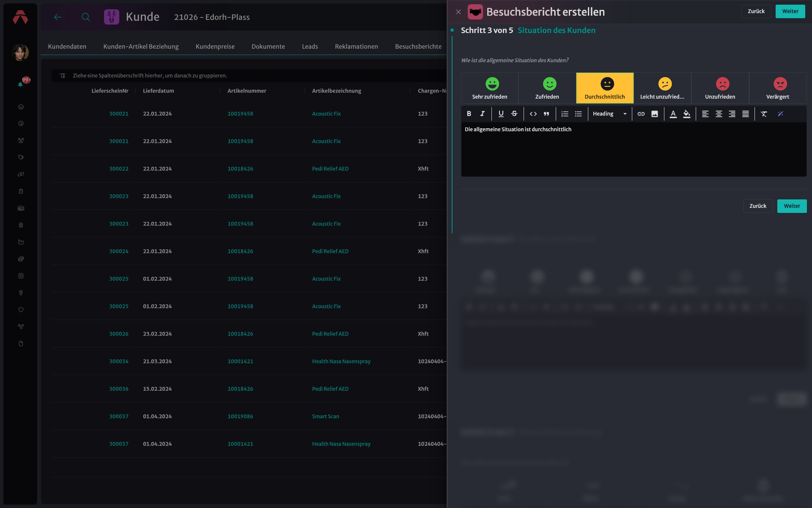812x508 pixels.
Task: Apply strikethrough formatting
Action: (514, 114)
